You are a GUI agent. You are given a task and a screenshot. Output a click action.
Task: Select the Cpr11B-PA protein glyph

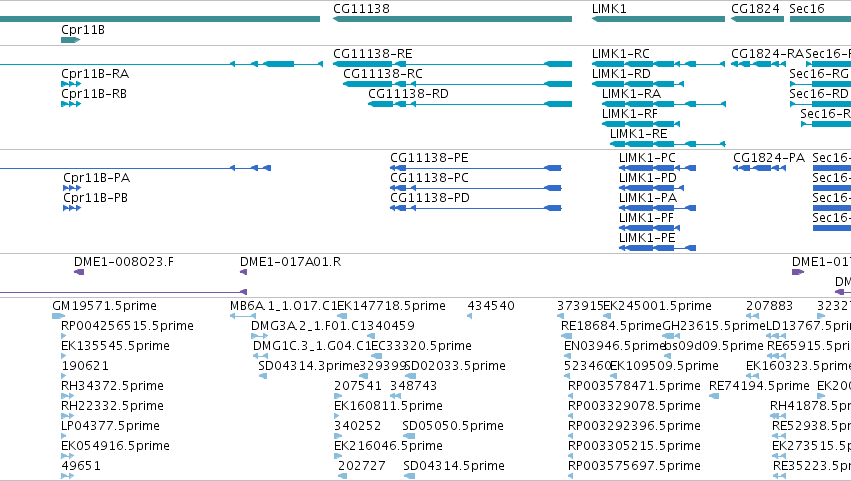point(72,188)
